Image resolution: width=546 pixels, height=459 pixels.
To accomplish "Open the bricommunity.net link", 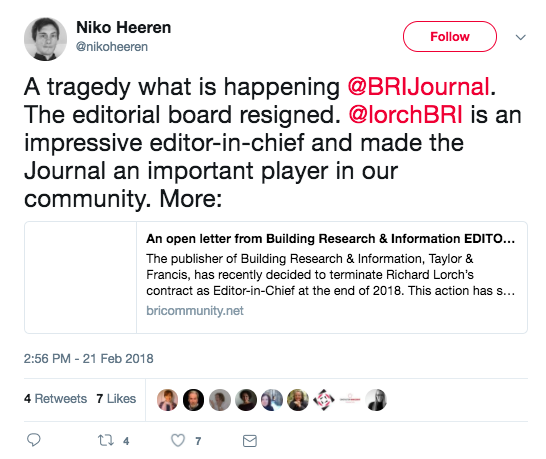I will [x=195, y=310].
